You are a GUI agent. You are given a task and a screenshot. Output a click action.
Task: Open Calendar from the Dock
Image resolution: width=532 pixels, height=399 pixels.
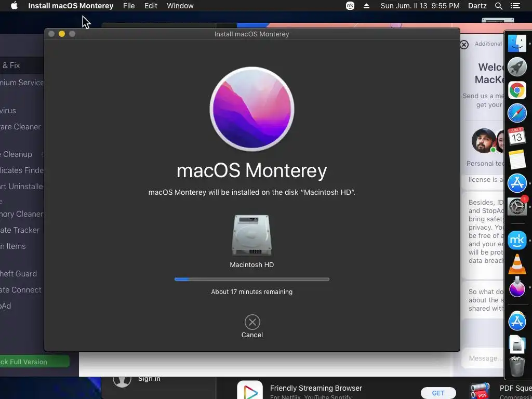517,137
